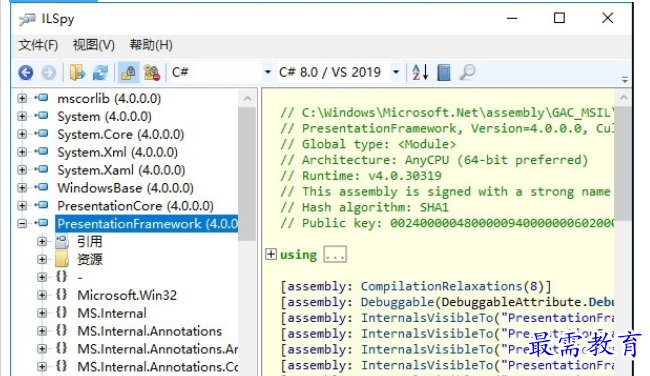Click the collapsed '...' using placeholder

[335, 255]
